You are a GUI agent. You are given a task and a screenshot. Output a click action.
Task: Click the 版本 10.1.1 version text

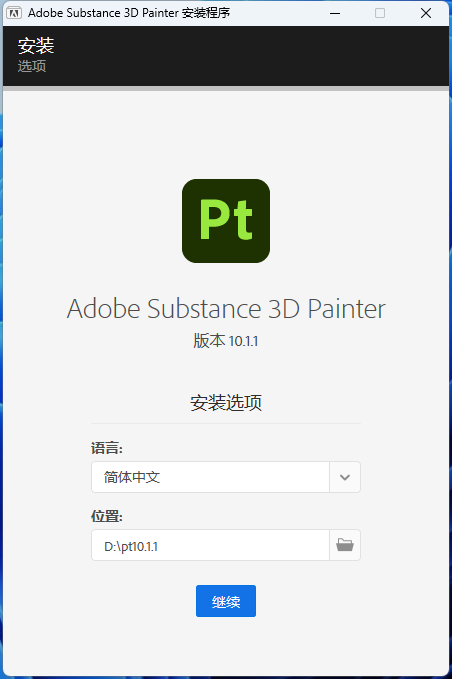(x=226, y=341)
